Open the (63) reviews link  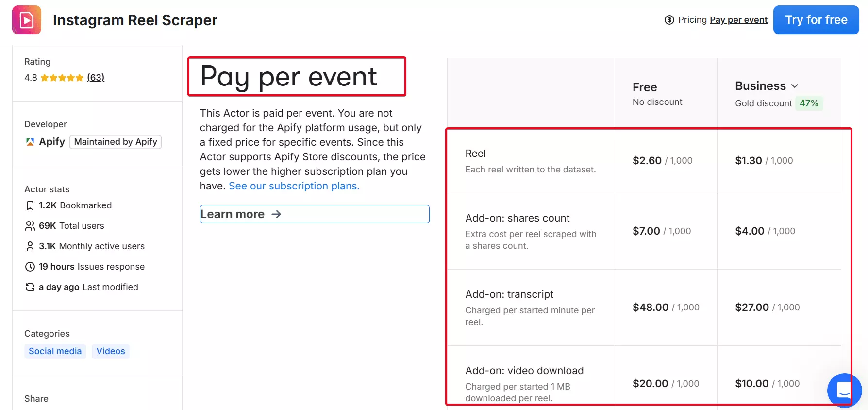[x=96, y=78]
